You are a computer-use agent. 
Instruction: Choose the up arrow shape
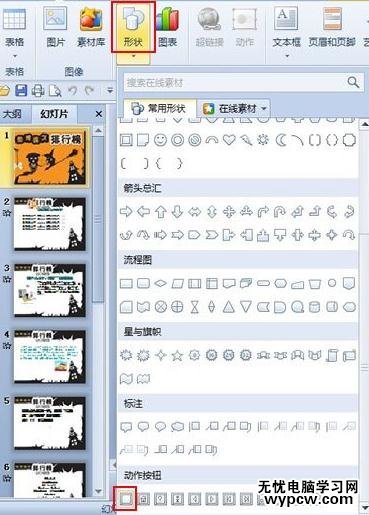(x=161, y=212)
